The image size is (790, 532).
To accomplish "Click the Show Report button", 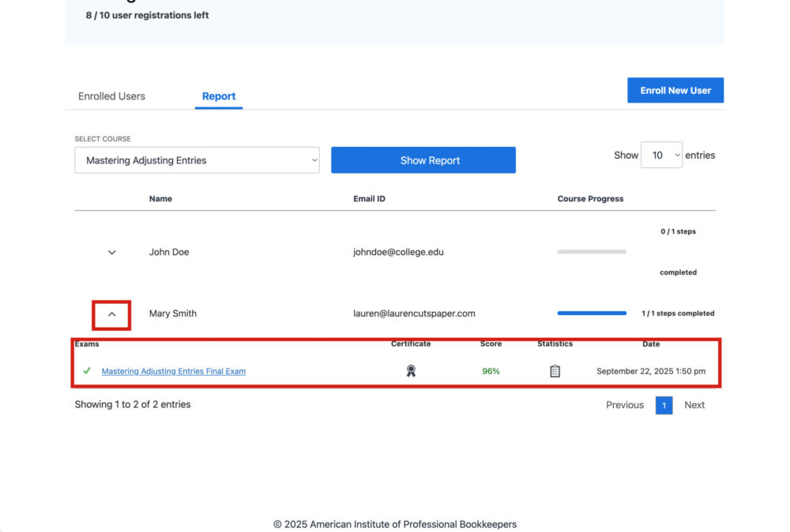I will click(x=423, y=160).
